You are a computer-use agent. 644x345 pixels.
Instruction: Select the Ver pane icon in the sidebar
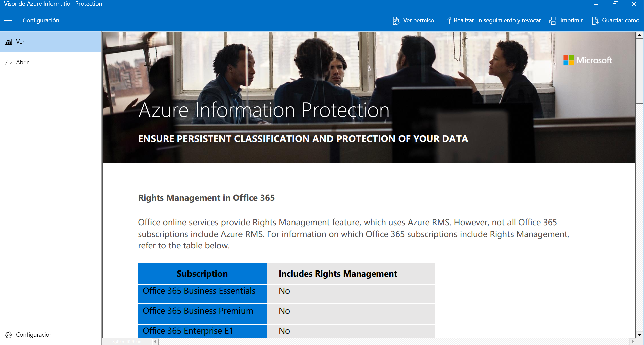click(x=8, y=42)
